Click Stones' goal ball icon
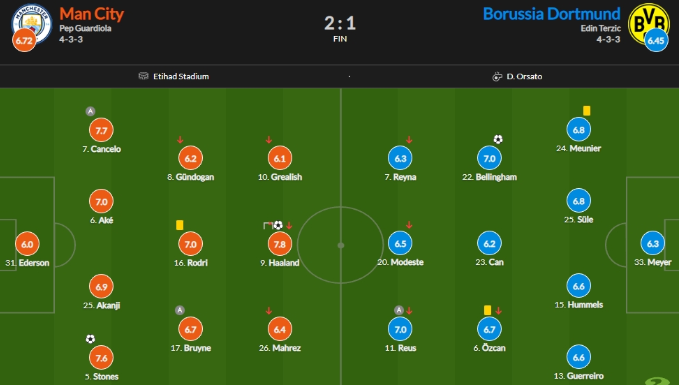The width and height of the screenshot is (679, 385). (90, 339)
